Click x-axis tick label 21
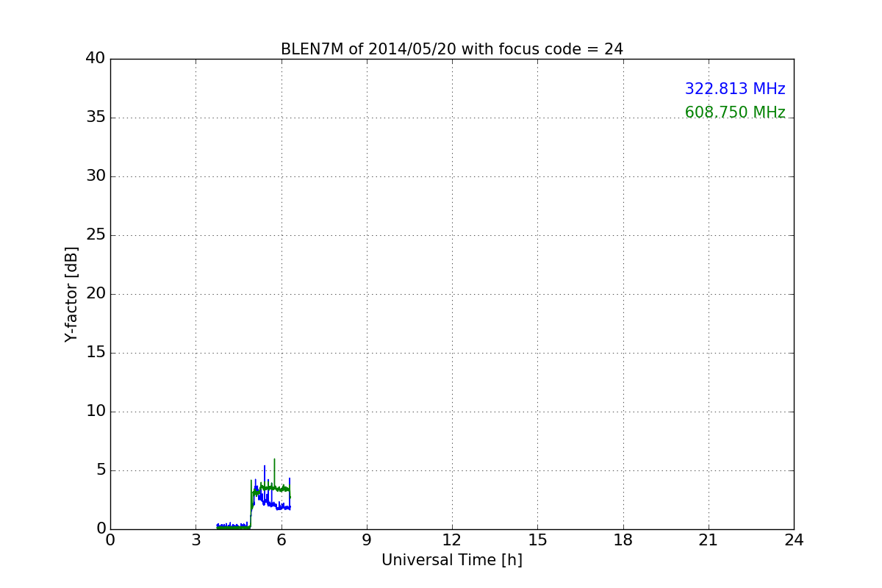The height and width of the screenshot is (588, 882). pos(709,540)
